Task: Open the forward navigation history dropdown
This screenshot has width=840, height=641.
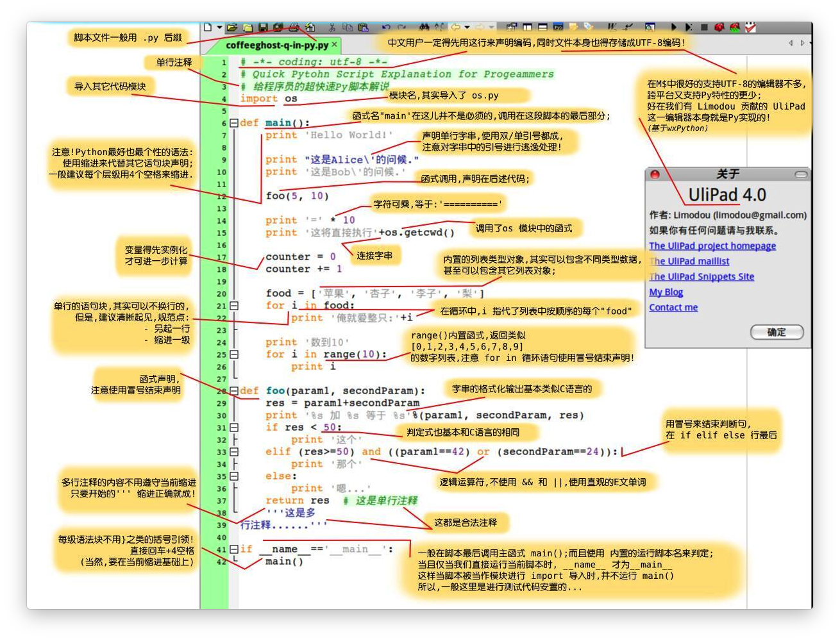Action: tap(491, 28)
